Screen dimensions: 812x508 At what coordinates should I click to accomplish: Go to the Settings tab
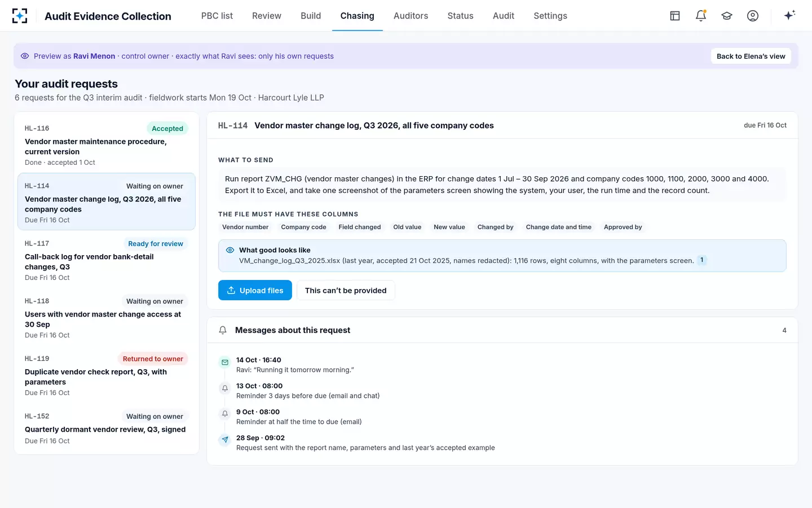click(550, 16)
